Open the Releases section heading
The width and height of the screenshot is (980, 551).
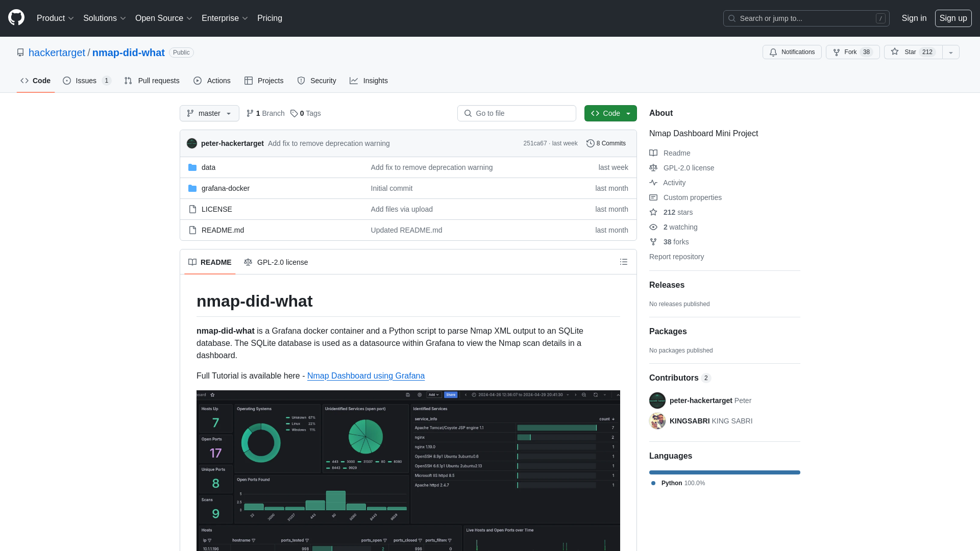click(667, 285)
